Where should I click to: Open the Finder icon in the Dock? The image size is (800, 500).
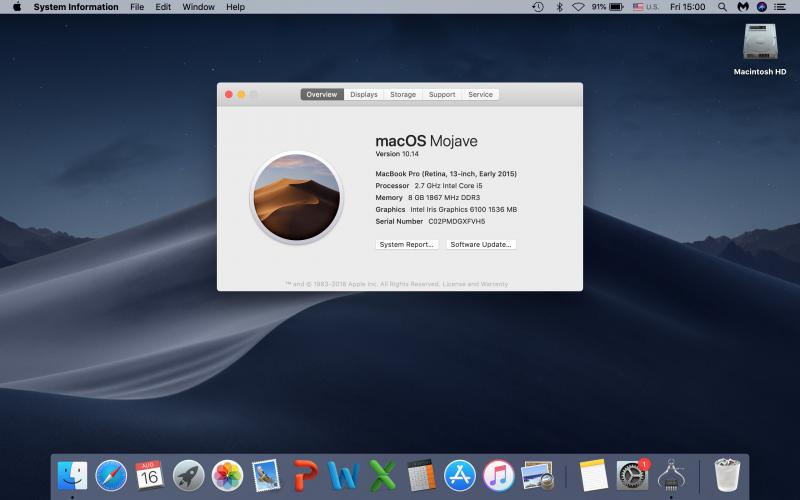(x=72, y=476)
